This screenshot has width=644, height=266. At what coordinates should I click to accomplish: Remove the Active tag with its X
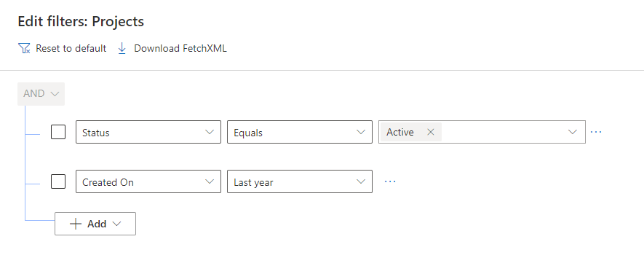tap(431, 132)
